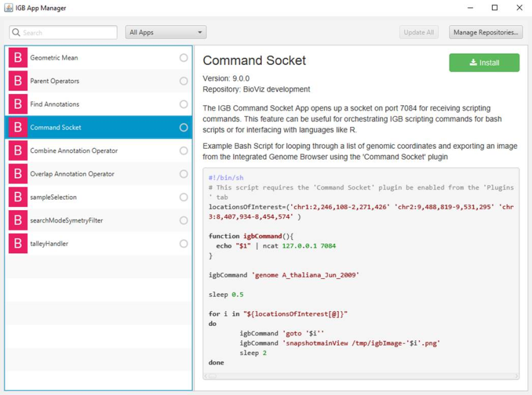Click the IGB App Manager title bar icon
532x395 pixels.
pyautogui.click(x=8, y=8)
